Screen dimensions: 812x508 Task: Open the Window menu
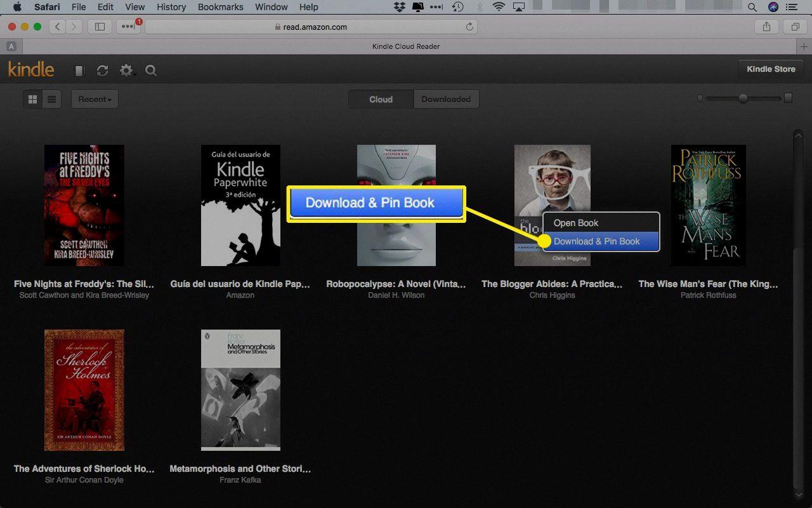click(271, 7)
